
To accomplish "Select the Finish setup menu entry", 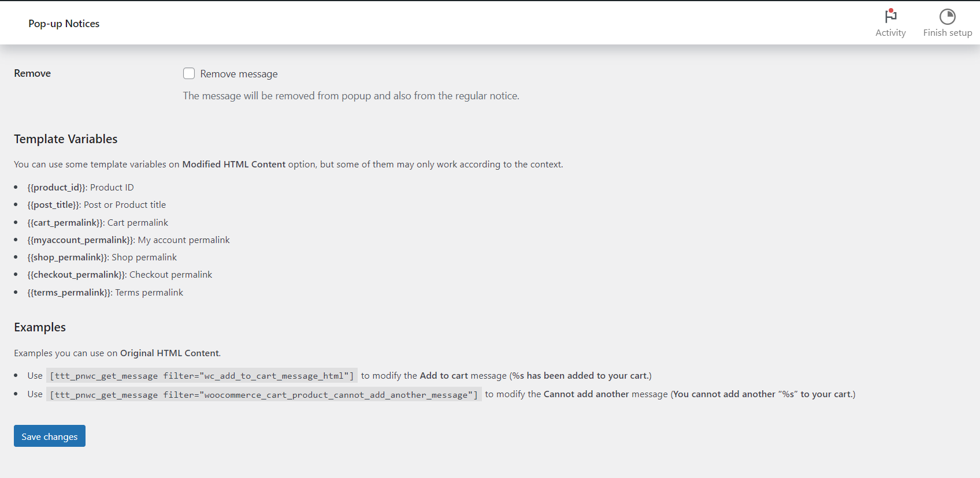I will pos(947,23).
